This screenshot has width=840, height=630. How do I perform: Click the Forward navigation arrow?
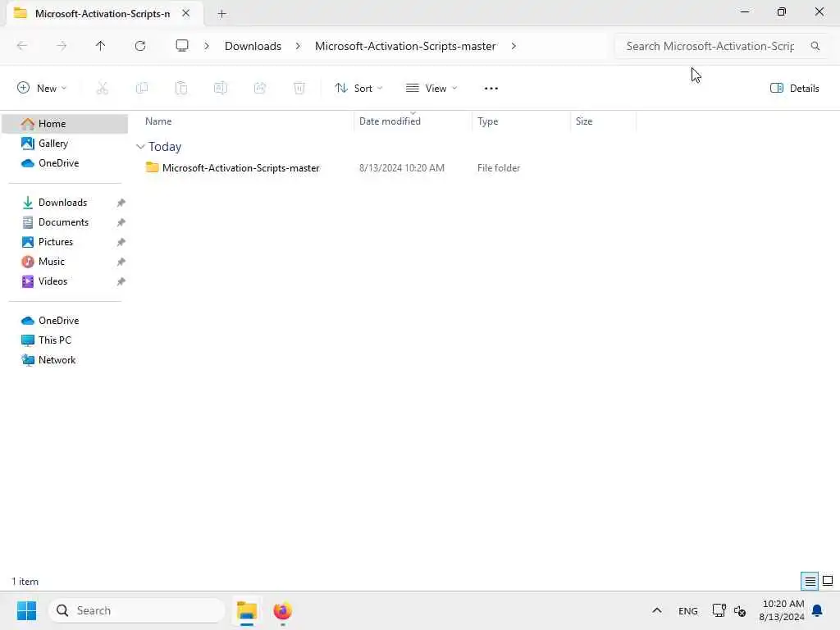(62, 46)
